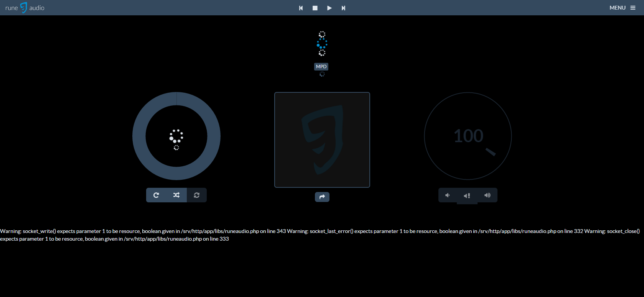Toggle repeat mode
The image size is (644, 297).
[156, 195]
